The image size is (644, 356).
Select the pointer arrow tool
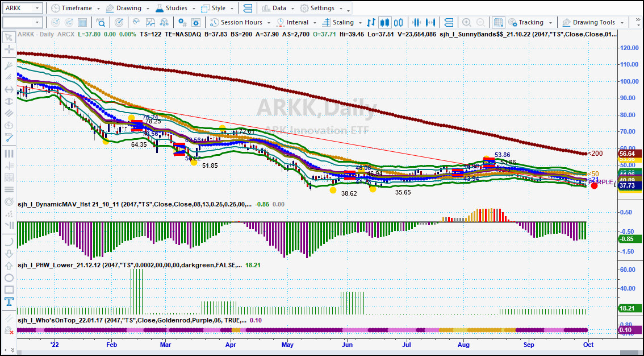(x=8, y=38)
